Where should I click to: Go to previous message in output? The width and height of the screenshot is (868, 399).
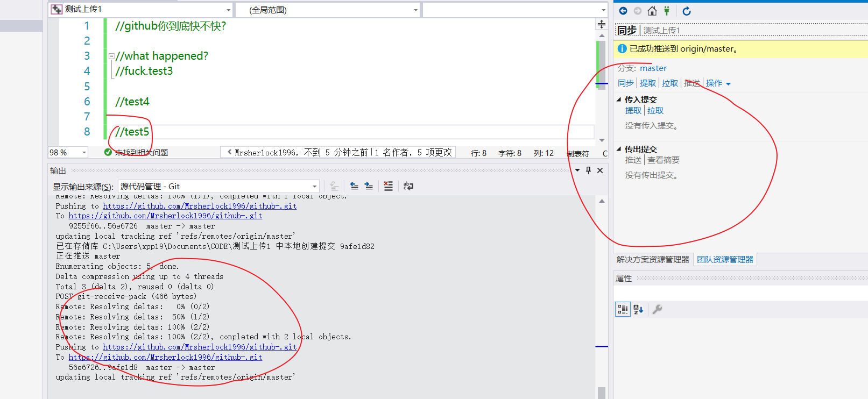(x=354, y=186)
